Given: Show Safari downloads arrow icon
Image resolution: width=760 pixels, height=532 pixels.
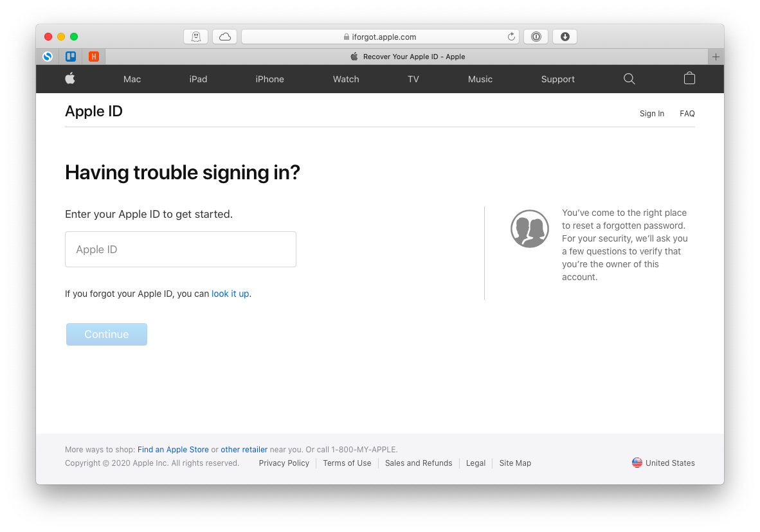Looking at the screenshot, I should 565,37.
